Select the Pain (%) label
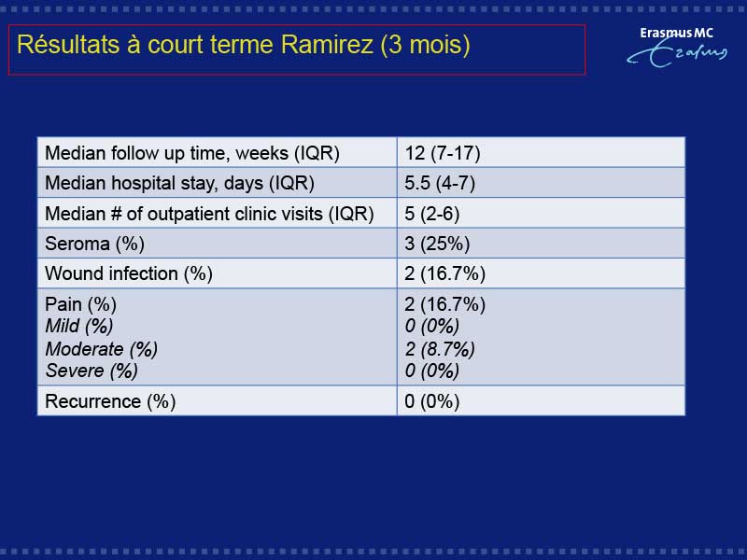 coord(80,304)
